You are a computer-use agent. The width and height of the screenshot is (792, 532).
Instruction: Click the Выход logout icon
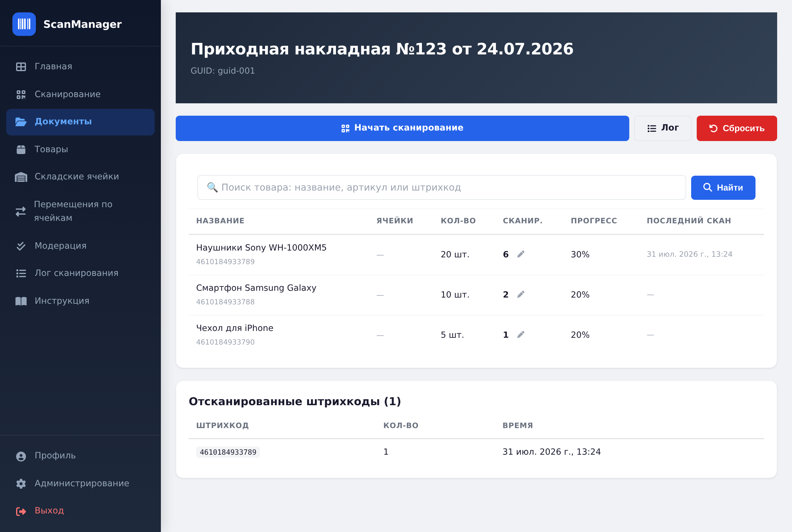click(x=21, y=511)
